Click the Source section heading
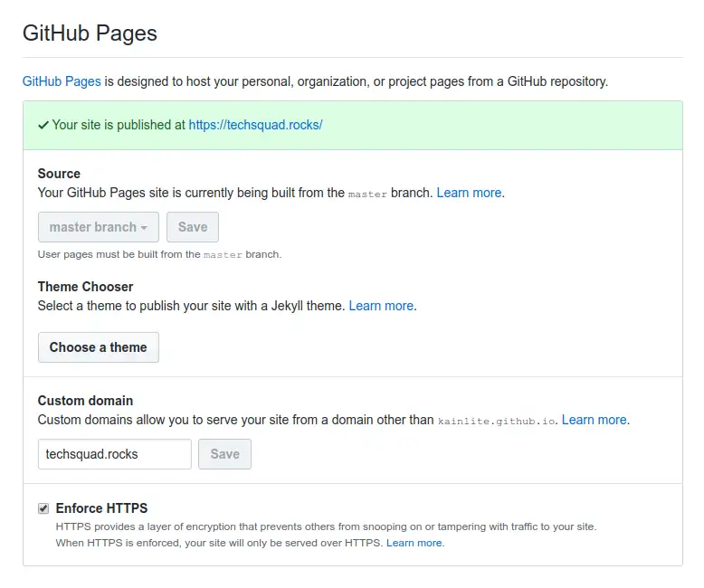 pyautogui.click(x=59, y=174)
